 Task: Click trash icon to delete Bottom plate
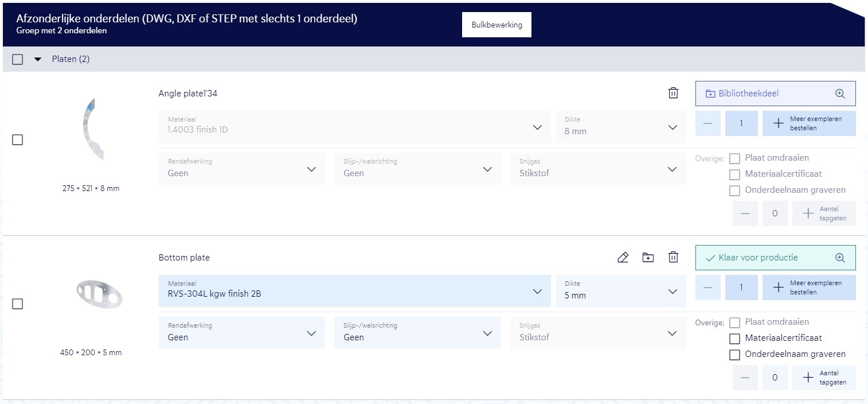coord(673,258)
